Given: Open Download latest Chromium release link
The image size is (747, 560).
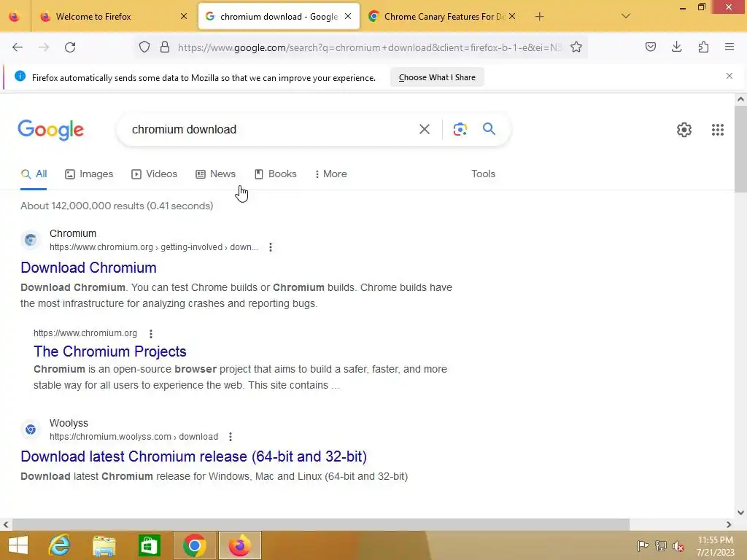Looking at the screenshot, I should coord(194,456).
